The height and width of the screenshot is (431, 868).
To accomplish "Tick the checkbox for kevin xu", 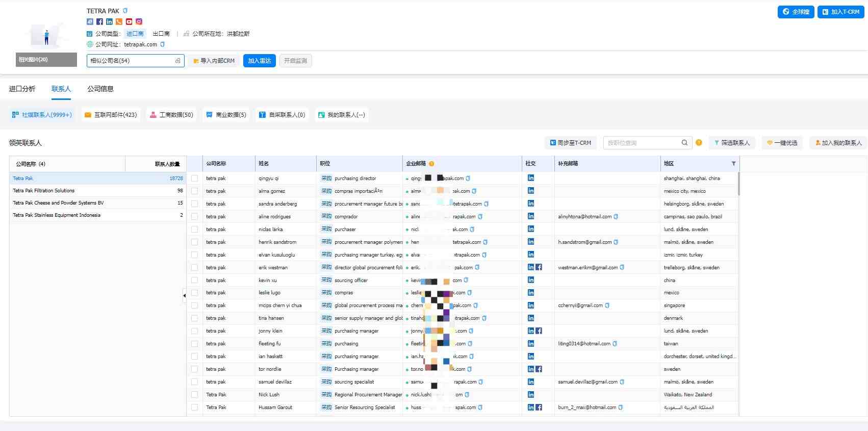I will [x=194, y=281].
